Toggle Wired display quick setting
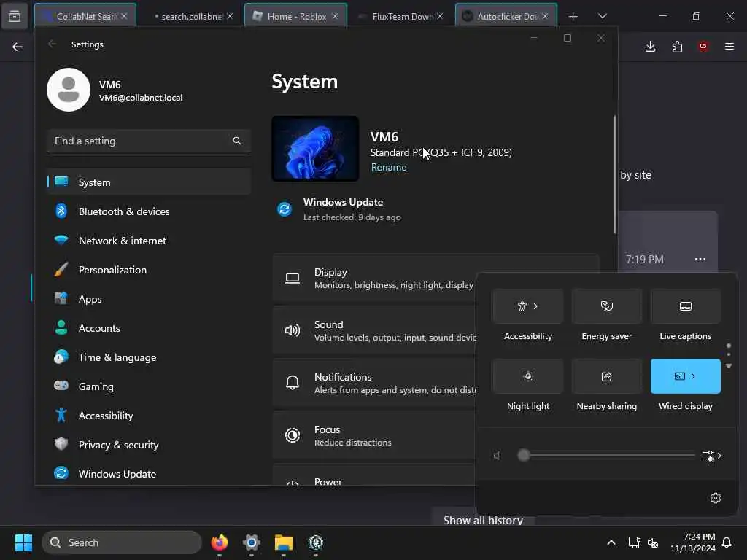 pos(686,376)
